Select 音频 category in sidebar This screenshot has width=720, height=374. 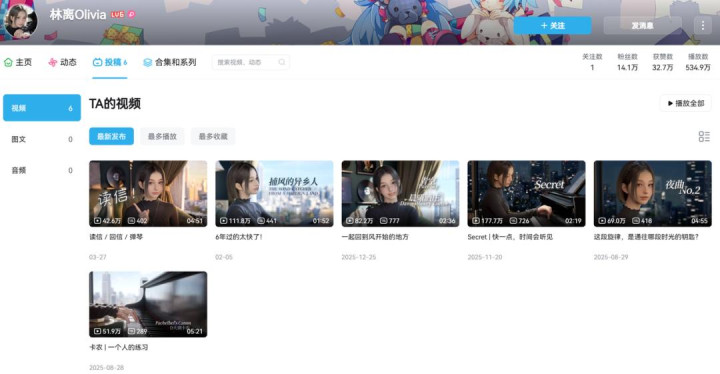coord(42,170)
